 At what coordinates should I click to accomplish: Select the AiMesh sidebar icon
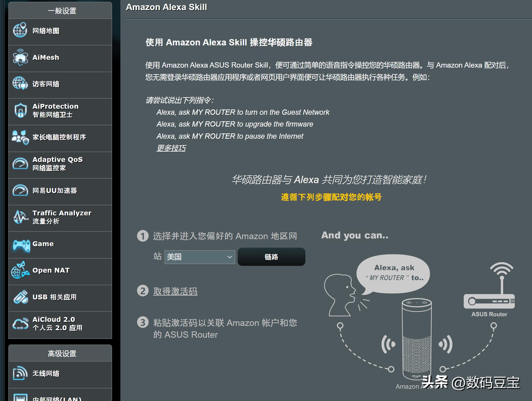tap(45, 57)
